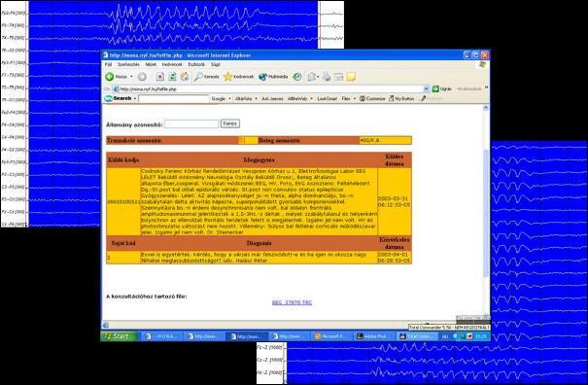This screenshot has width=588, height=385.
Task: Switch to Microsoft PowerPoint taskbar button
Action: 331,336
